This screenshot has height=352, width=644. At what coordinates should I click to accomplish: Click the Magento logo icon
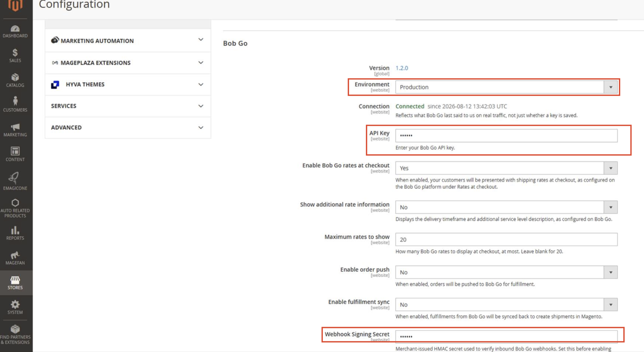15,5
